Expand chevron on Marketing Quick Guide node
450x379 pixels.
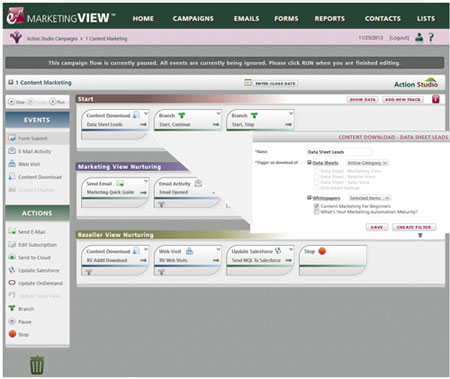coord(146,181)
